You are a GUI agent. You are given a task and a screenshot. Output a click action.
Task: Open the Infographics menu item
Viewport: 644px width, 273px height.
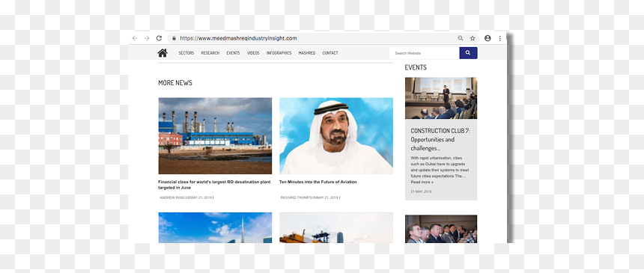tap(279, 53)
